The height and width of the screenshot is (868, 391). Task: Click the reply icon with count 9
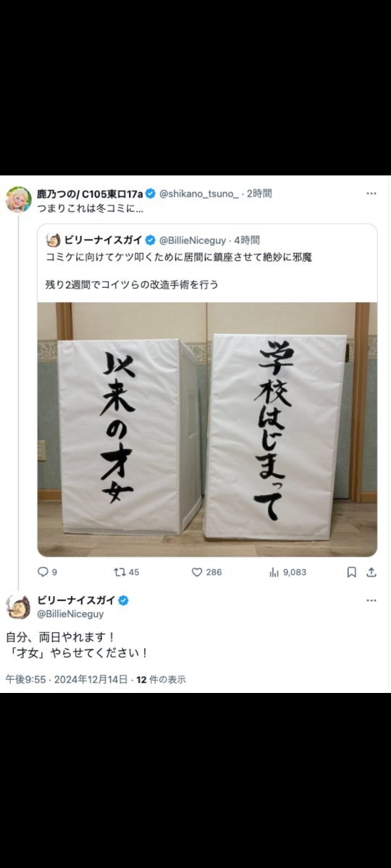43,571
